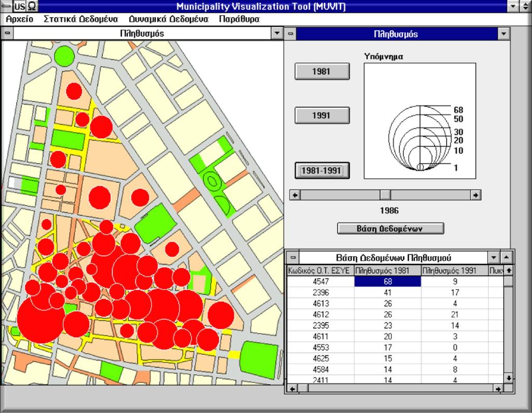
Task: Click the Βάση Δεδομένων button
Action: tap(390, 229)
